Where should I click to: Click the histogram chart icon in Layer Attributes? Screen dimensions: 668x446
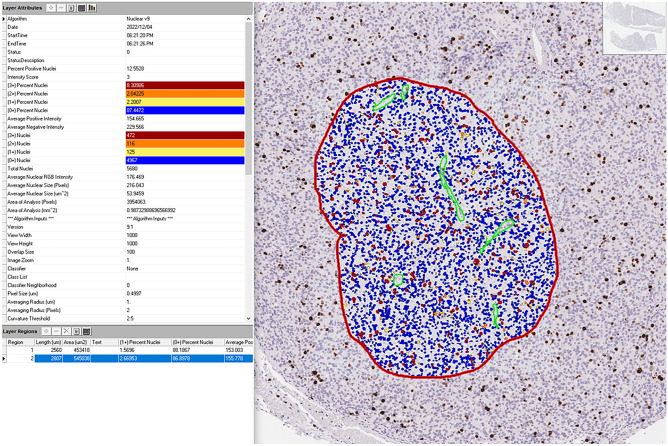click(92, 7)
